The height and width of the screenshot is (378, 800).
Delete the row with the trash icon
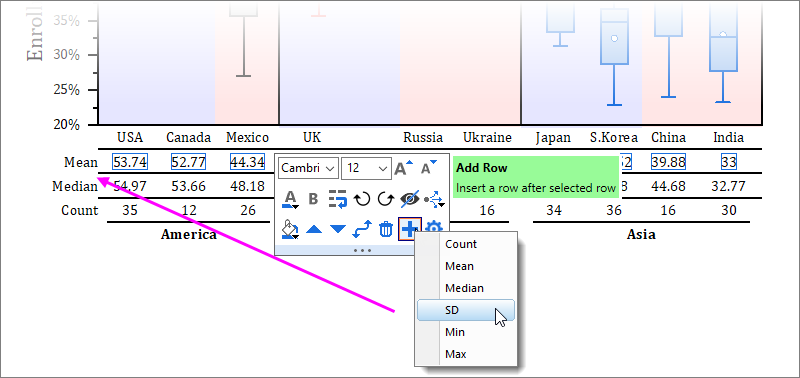pos(385,229)
